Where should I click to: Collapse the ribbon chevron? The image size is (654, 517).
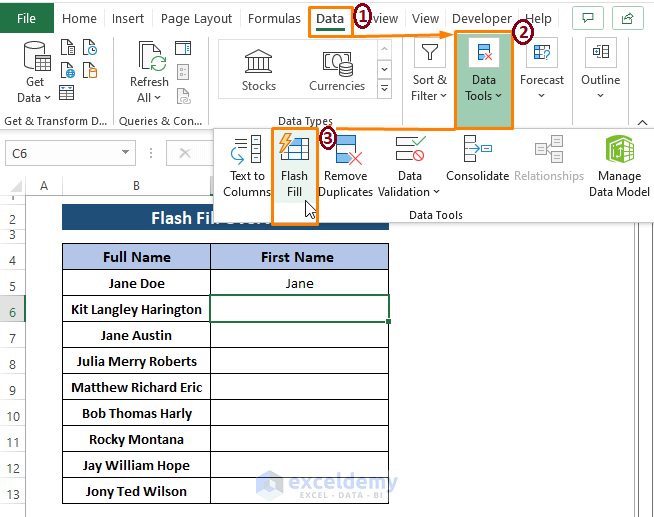642,122
